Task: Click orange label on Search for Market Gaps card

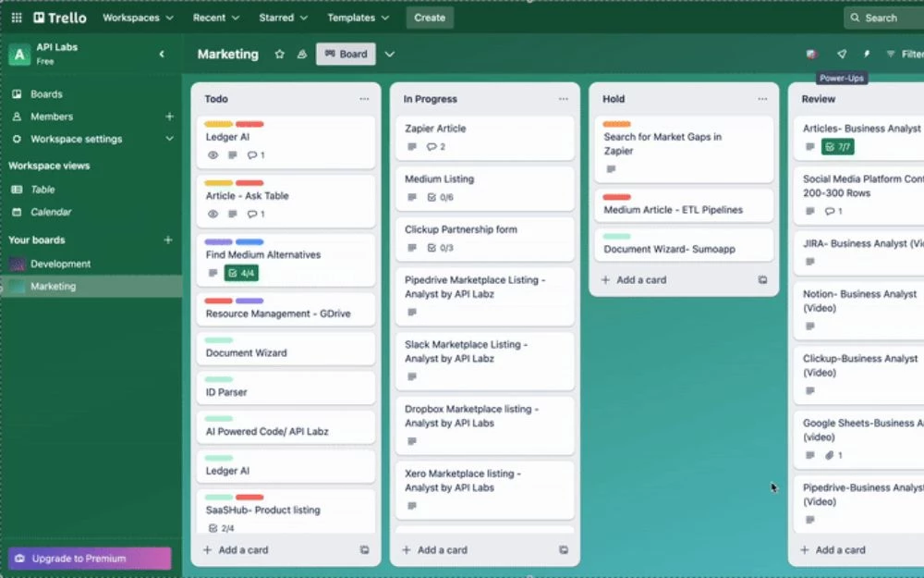Action: [x=617, y=125]
